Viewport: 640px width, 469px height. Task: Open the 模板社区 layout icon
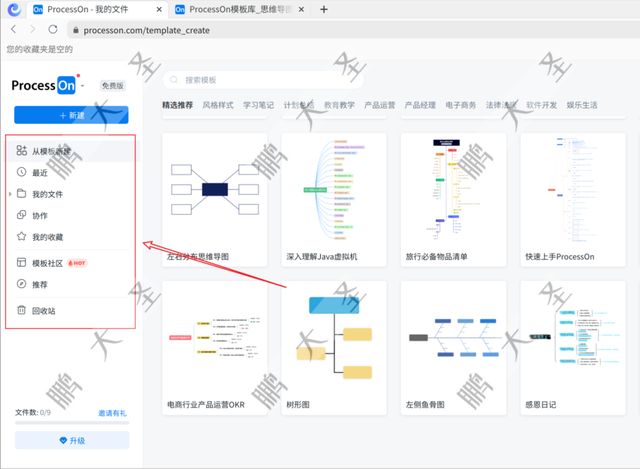(22, 262)
